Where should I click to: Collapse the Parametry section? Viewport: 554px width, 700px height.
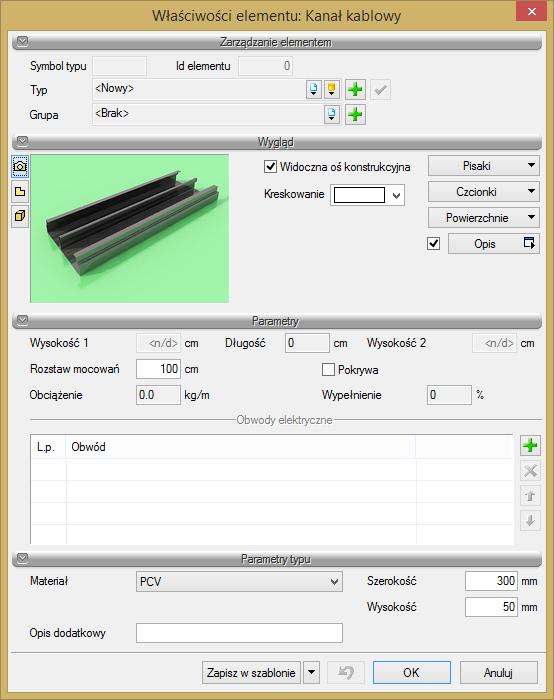click(22, 320)
